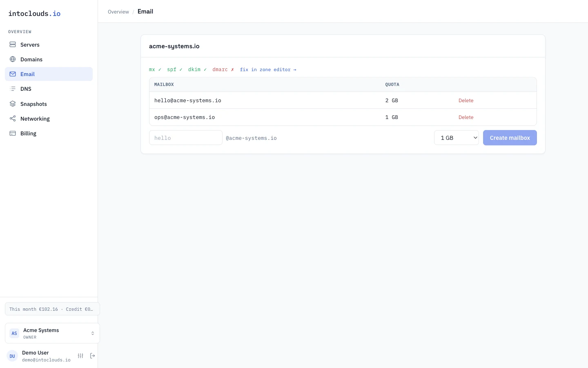Open the 1 GB quota dropdown

tap(457, 138)
